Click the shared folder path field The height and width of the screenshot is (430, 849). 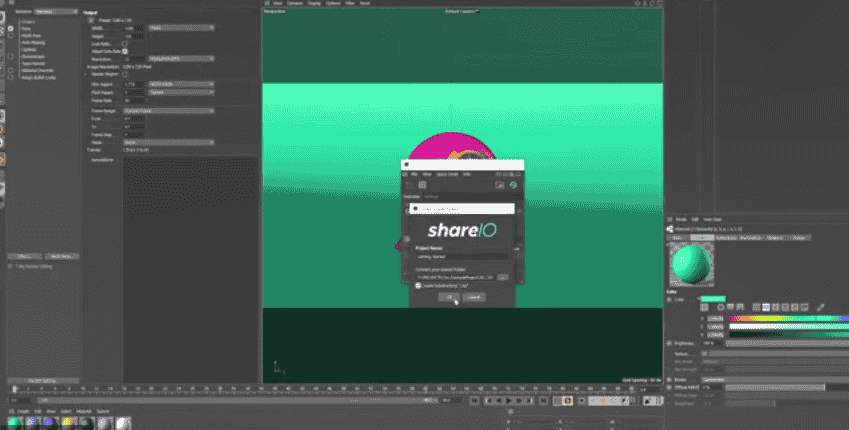pos(455,277)
